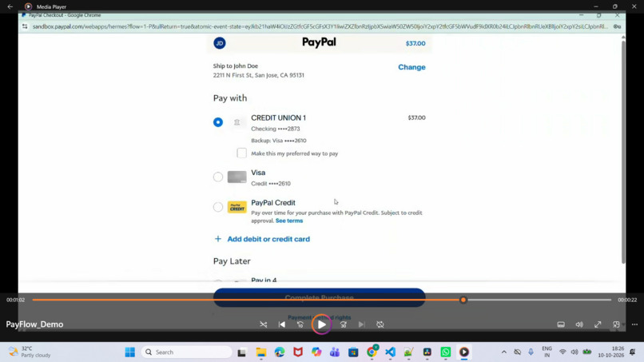The height and width of the screenshot is (362, 644).
Task: Open Microsoft Teams from the taskbar
Action: pyautogui.click(x=335, y=352)
